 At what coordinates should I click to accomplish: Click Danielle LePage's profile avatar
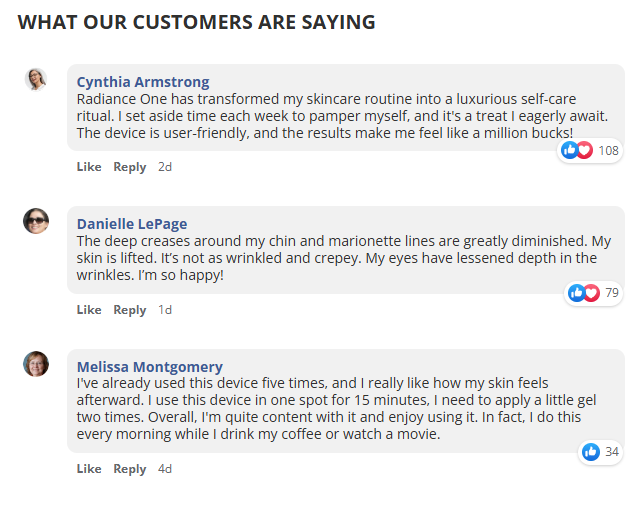pos(36,221)
